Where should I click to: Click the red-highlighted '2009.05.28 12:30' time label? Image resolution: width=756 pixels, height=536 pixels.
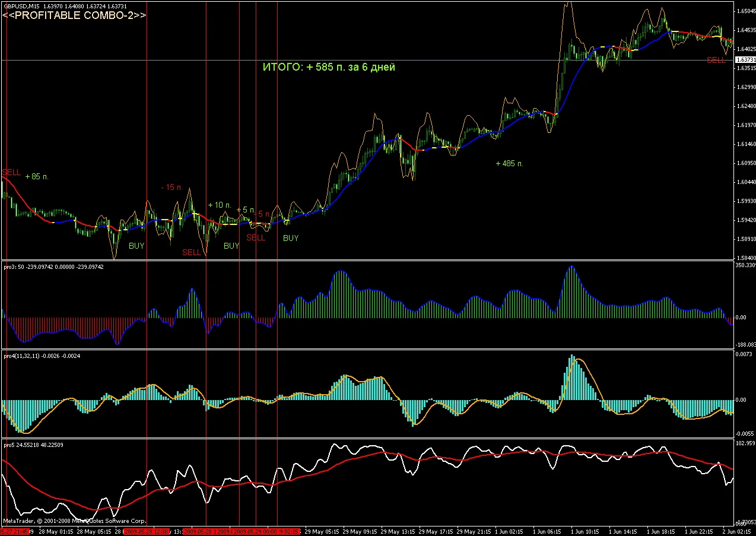click(145, 531)
